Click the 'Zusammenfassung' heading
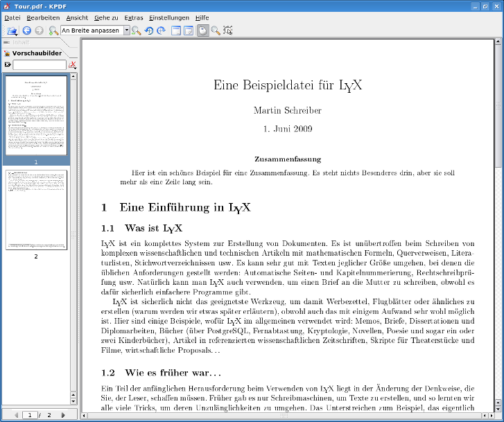The width and height of the screenshot is (504, 422). [x=288, y=159]
